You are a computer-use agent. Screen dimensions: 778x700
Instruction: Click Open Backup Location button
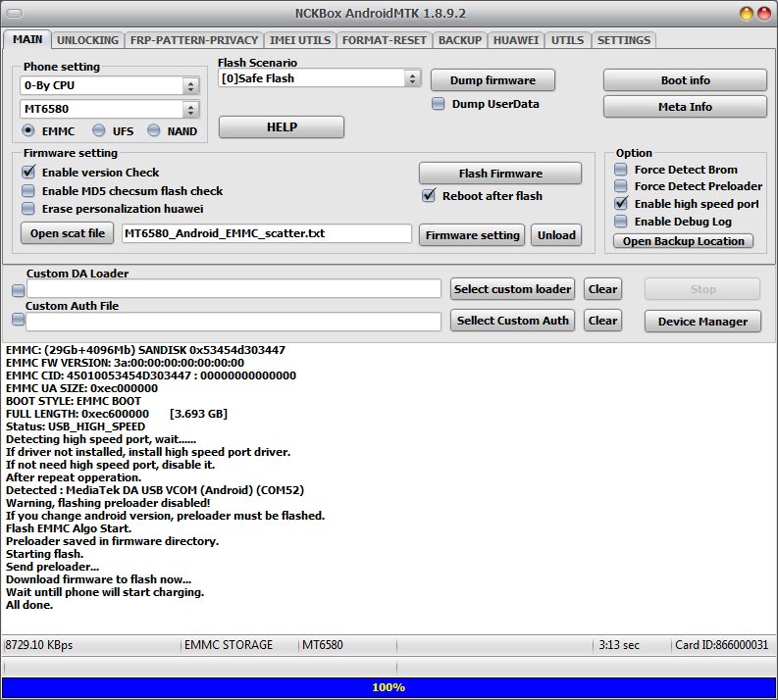(683, 241)
